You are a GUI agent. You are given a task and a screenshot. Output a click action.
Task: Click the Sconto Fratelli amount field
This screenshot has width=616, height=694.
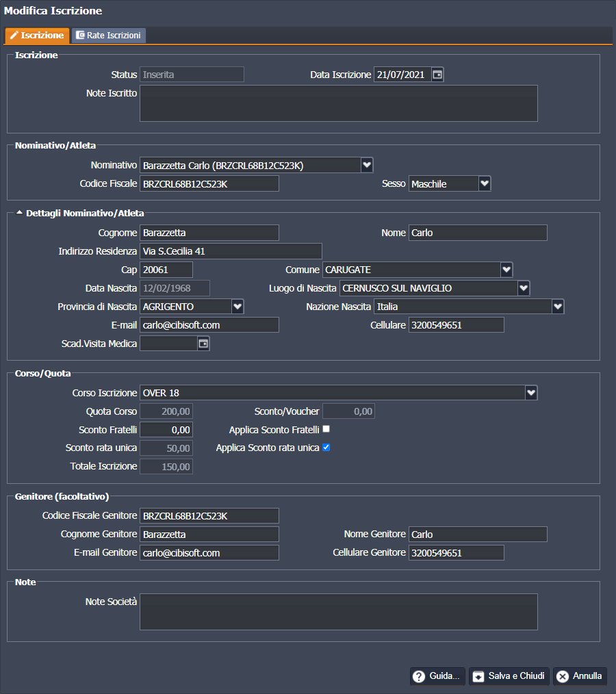[166, 430]
